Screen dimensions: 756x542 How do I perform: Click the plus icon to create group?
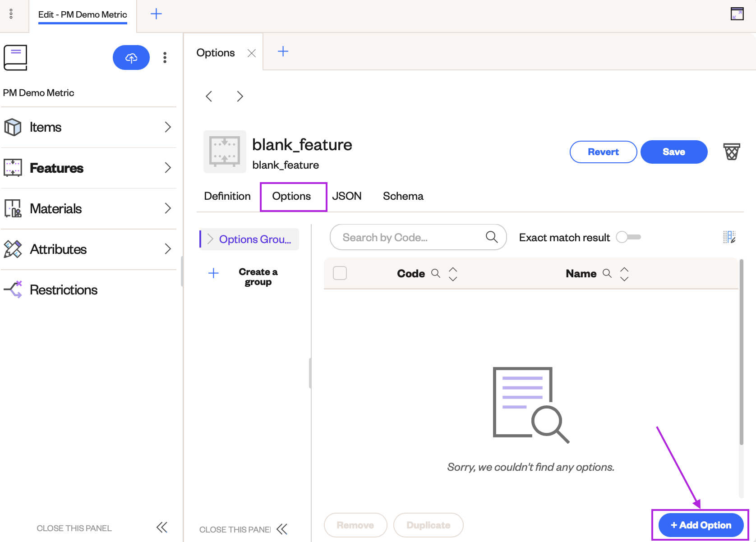tap(213, 273)
